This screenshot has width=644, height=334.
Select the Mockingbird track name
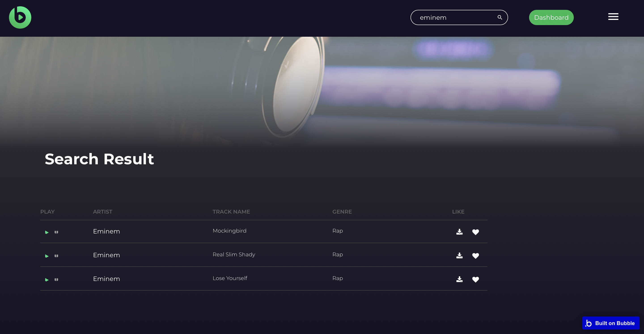pos(229,231)
